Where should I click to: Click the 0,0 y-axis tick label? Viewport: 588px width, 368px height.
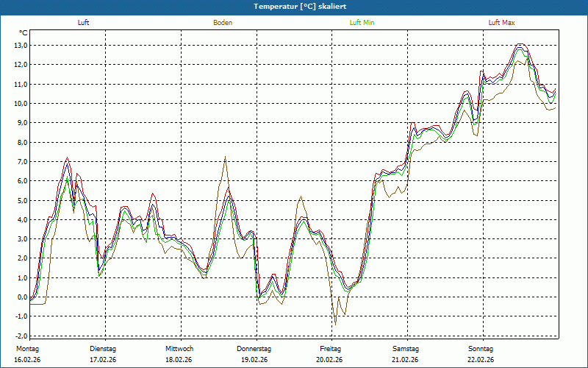pyautogui.click(x=21, y=297)
